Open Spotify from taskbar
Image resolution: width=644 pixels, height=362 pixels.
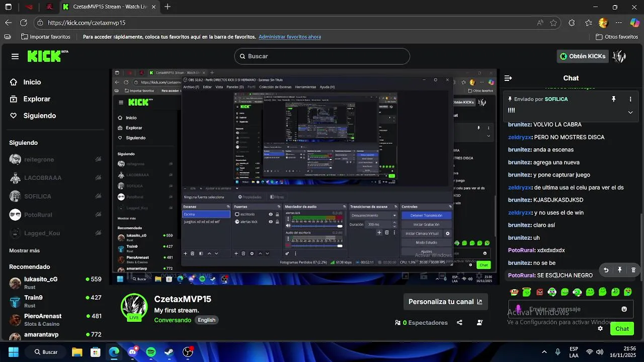(151, 352)
